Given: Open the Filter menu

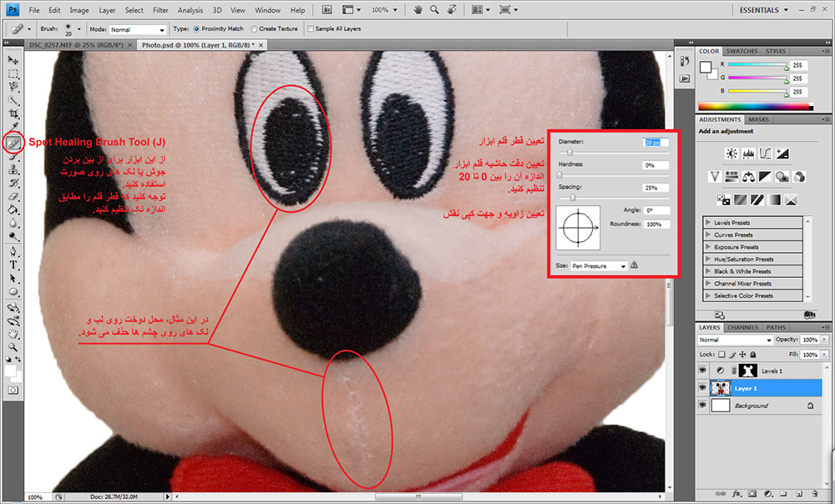Looking at the screenshot, I should (x=160, y=10).
